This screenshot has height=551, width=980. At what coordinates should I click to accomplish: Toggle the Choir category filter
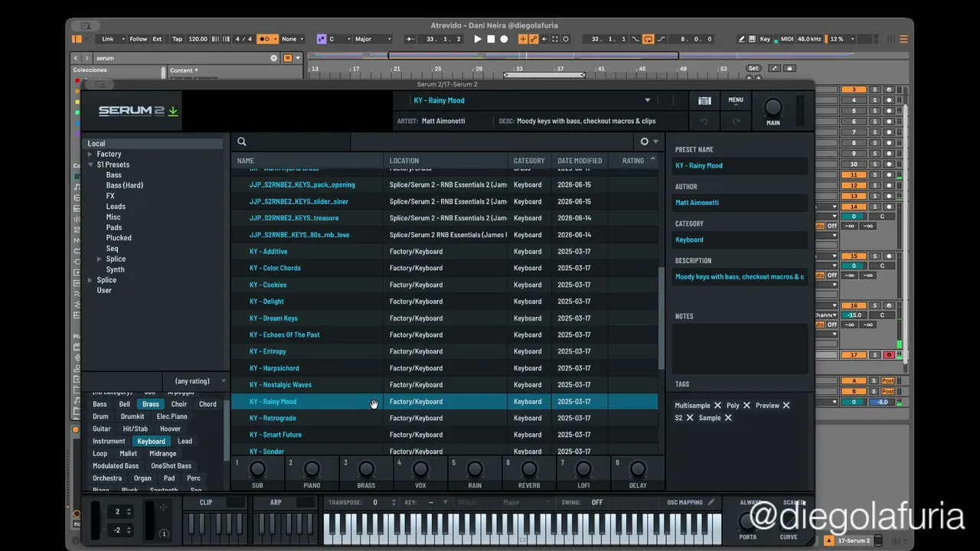[179, 404]
